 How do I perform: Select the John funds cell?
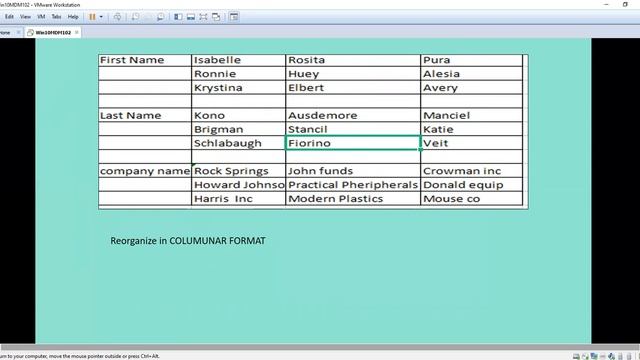click(x=353, y=171)
